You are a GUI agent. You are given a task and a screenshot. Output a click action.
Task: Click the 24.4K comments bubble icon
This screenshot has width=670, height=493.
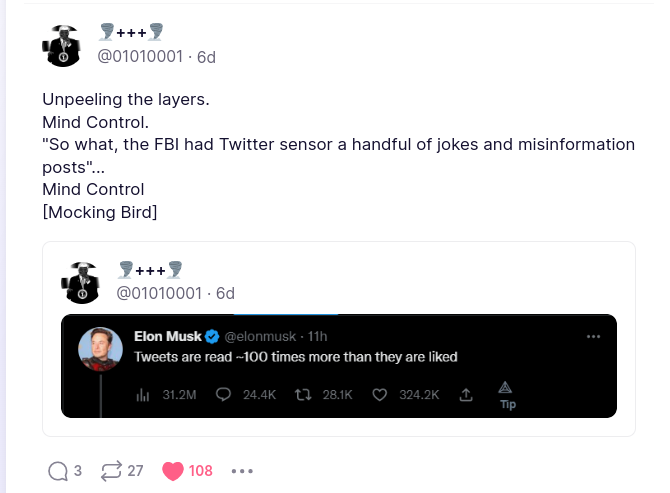223,395
